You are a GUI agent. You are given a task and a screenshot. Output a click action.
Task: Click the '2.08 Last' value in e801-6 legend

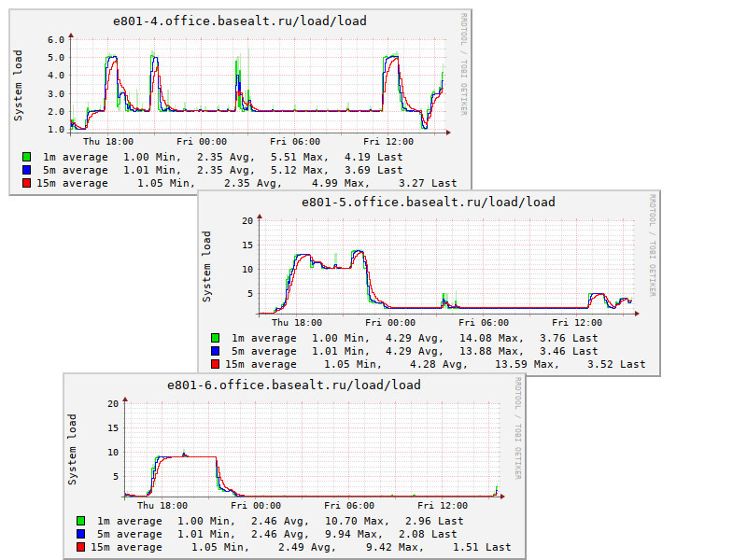428,534
